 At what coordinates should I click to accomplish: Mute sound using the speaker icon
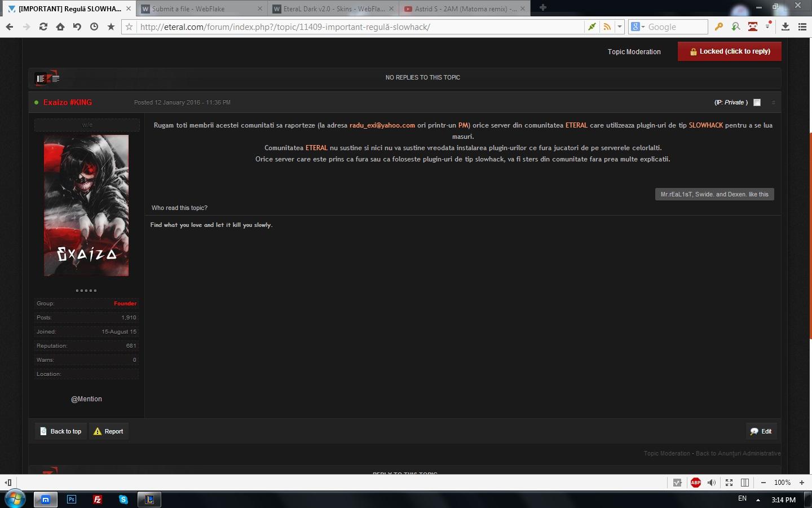click(x=712, y=483)
